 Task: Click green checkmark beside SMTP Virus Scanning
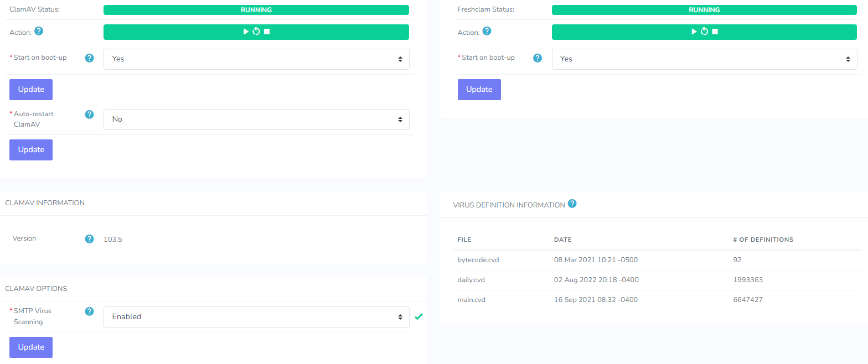click(418, 316)
